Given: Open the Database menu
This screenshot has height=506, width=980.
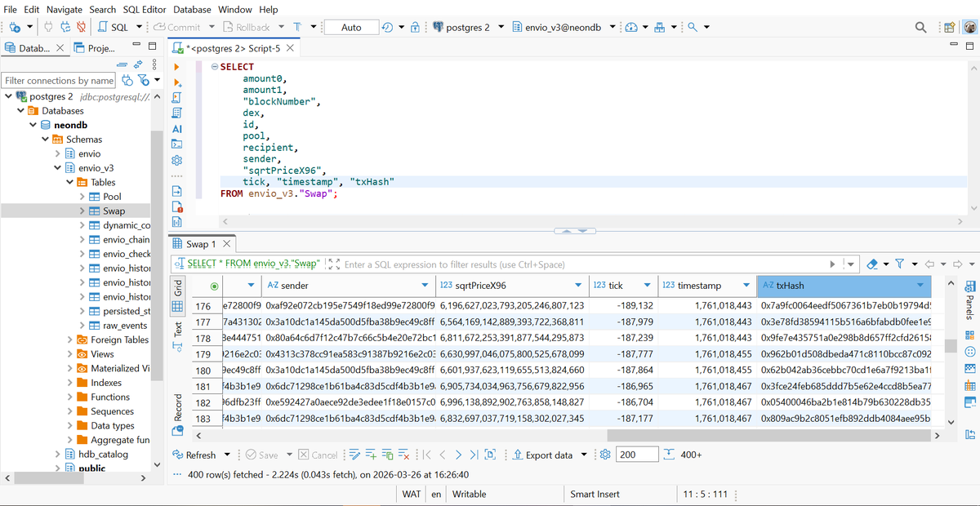Looking at the screenshot, I should point(192,9).
